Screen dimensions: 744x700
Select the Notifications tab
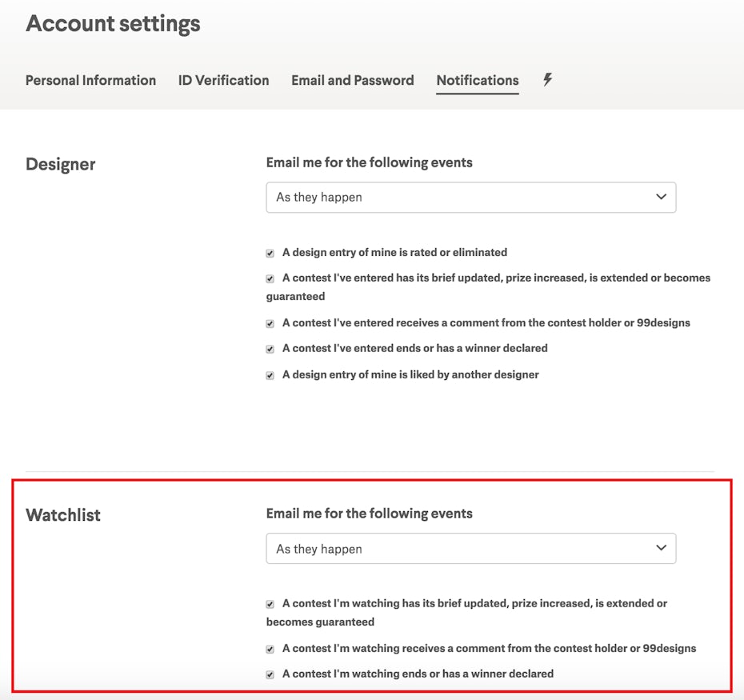click(x=477, y=80)
